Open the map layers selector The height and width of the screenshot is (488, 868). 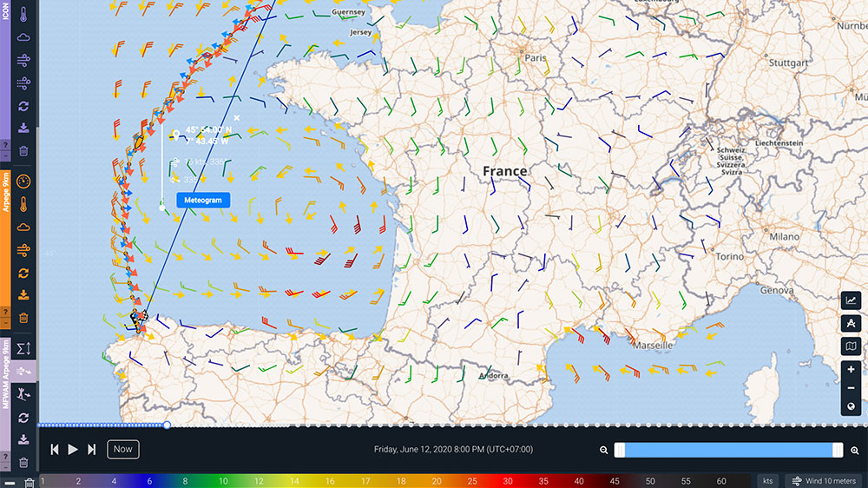(852, 347)
